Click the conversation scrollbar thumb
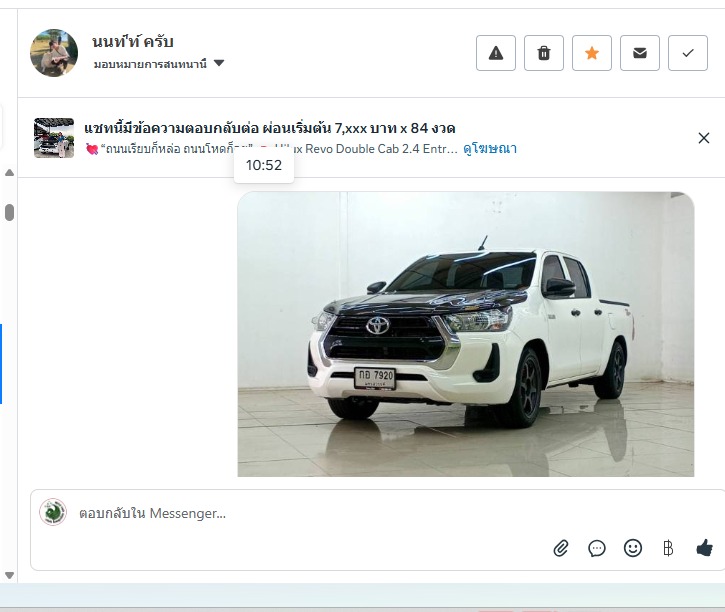 [9, 213]
